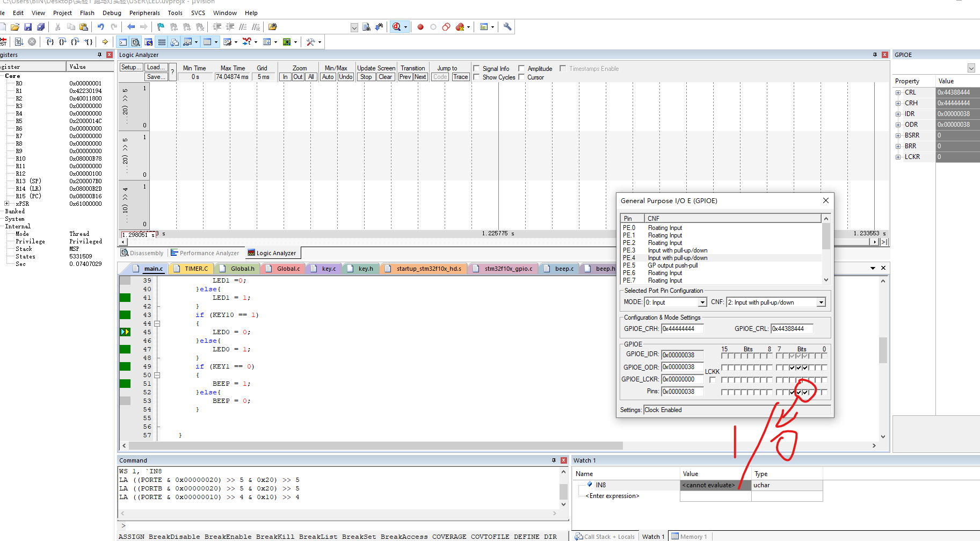Viewport: 980px width, 541px height.
Task: Open the Call Stack window icon
Action: [x=175, y=42]
